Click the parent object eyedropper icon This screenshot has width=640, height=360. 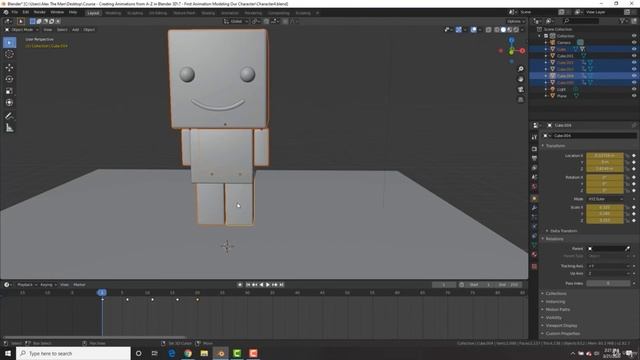click(627, 249)
